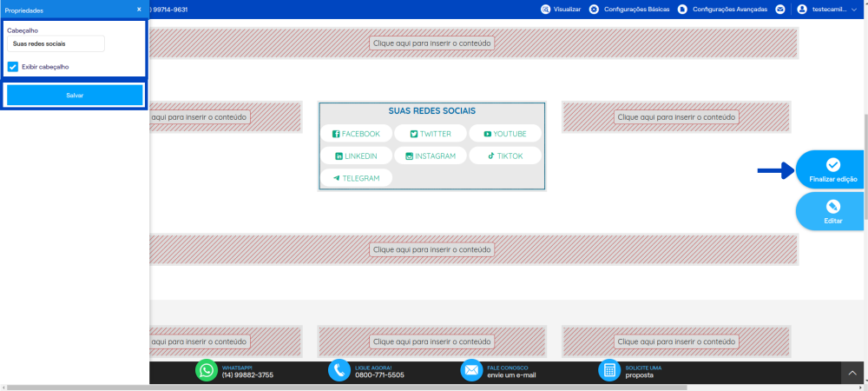Click Finalizar edição button

[x=831, y=169]
